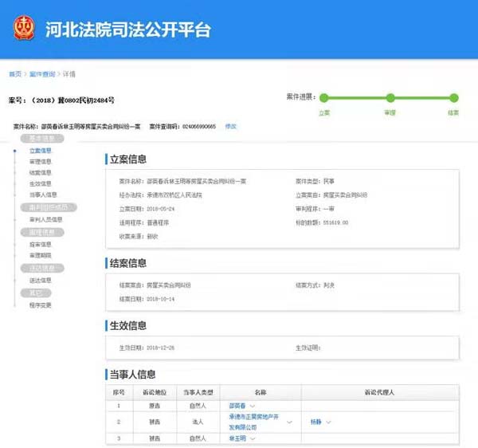
Task: Open 审判人员信息 sidebar item
Action: (45, 219)
